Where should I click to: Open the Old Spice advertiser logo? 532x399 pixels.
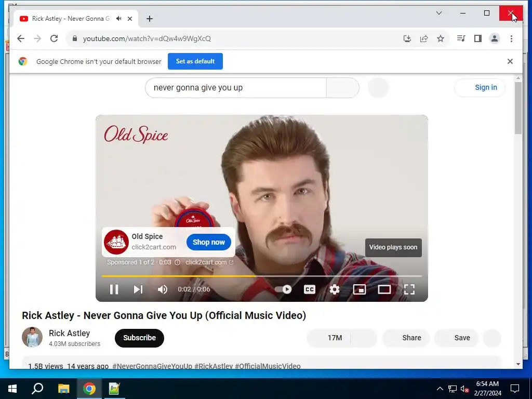[x=116, y=242]
